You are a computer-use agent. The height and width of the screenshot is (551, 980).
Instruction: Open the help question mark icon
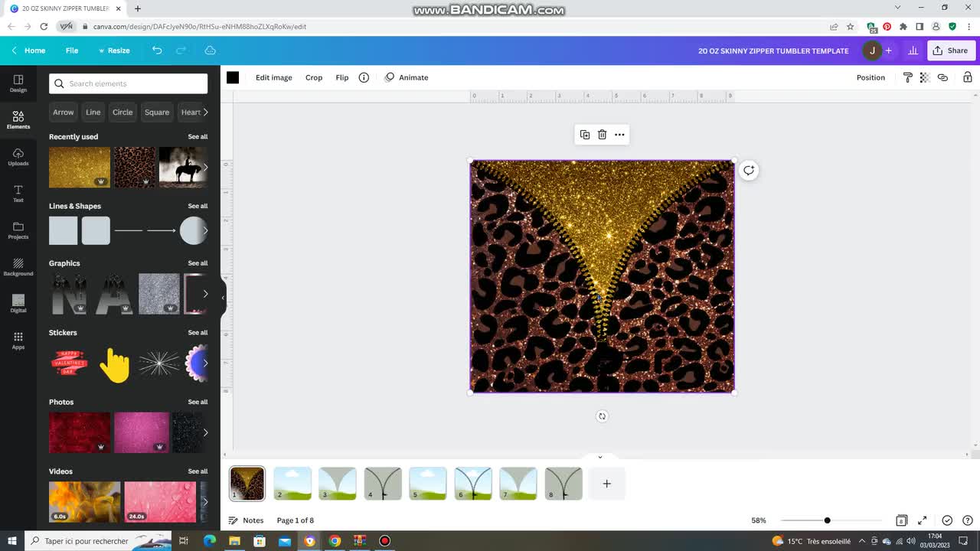(x=968, y=520)
